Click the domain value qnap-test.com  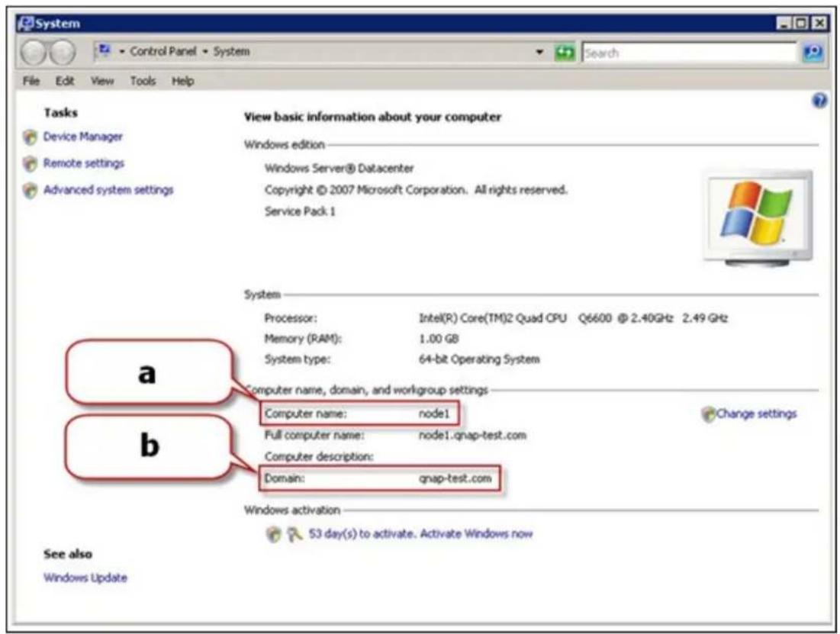coord(455,478)
